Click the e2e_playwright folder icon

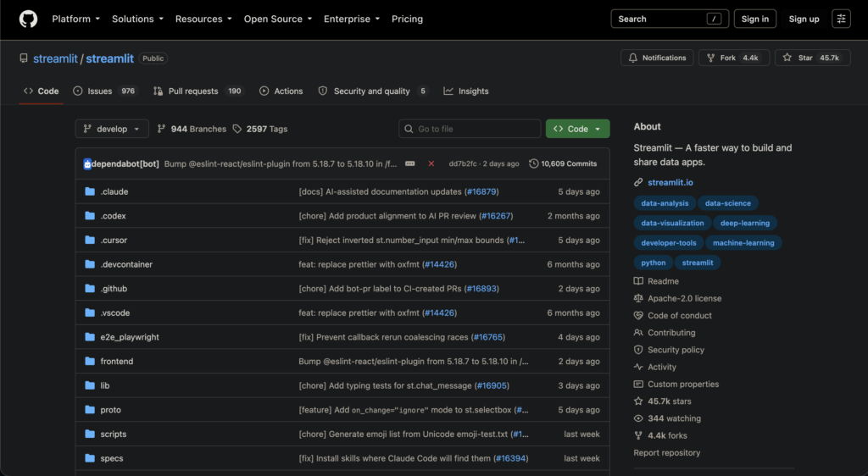click(x=90, y=337)
